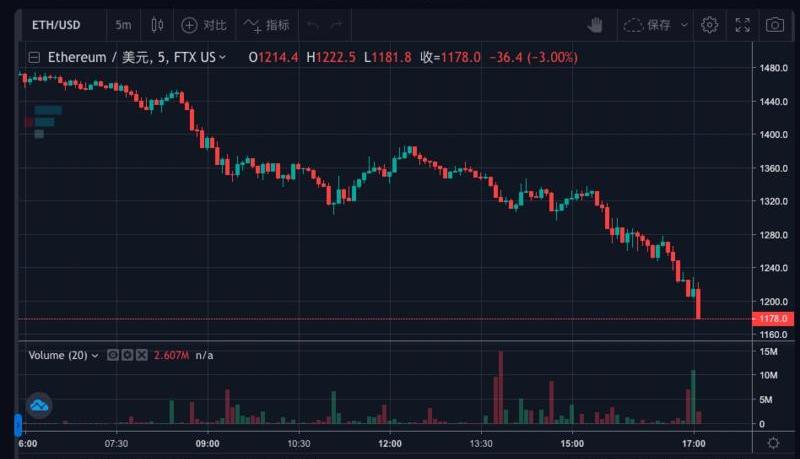Click the 对比 compare symbol button
The height and width of the screenshot is (459, 800).
tap(203, 24)
